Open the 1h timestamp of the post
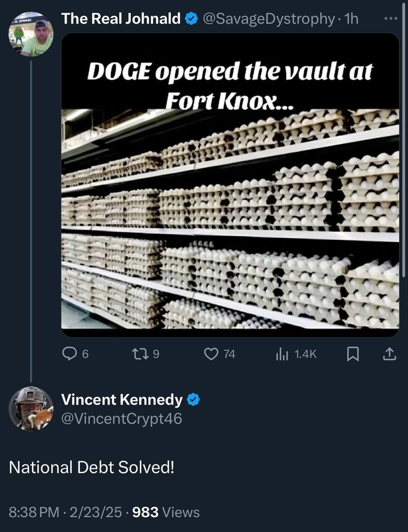This screenshot has height=532, width=408. [x=351, y=19]
